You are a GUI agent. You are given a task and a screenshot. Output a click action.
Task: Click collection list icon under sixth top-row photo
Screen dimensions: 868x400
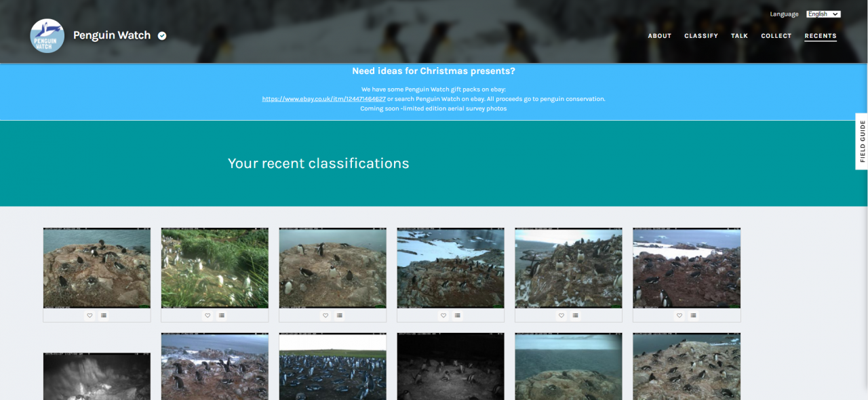[x=694, y=315]
